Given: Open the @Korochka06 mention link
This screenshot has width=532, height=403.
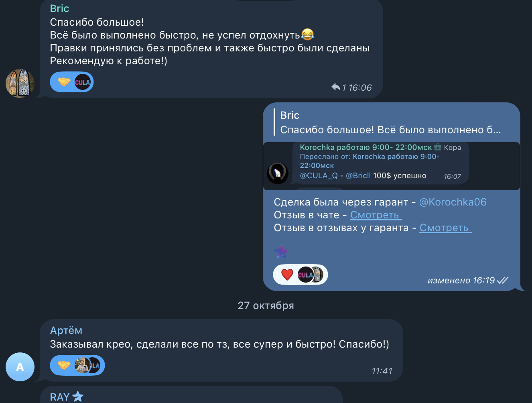Looking at the screenshot, I should [453, 202].
